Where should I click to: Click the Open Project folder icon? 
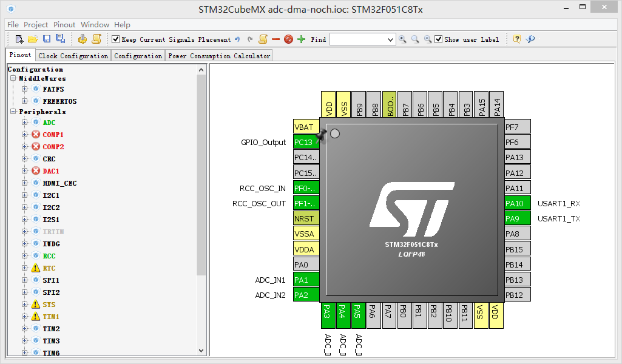[x=33, y=39]
